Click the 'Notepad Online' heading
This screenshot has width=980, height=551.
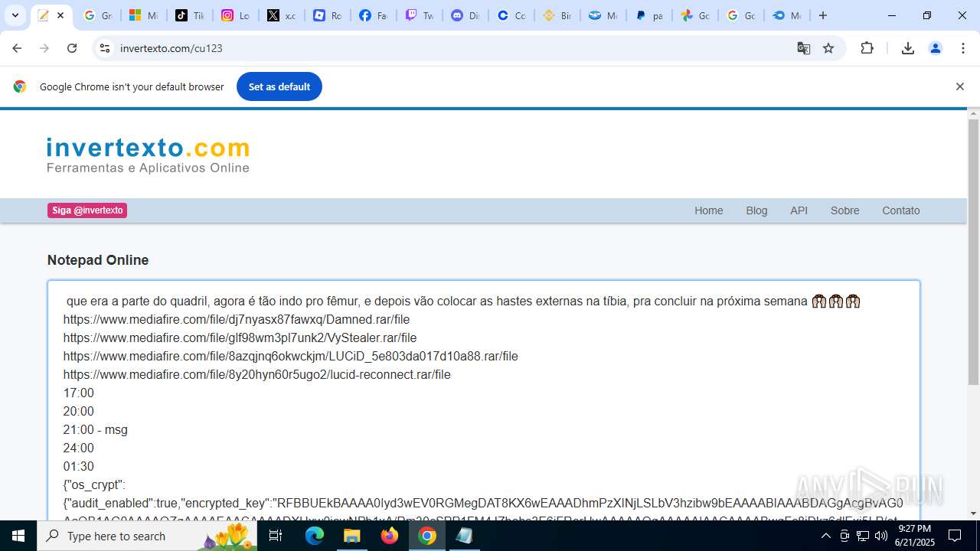click(x=98, y=260)
